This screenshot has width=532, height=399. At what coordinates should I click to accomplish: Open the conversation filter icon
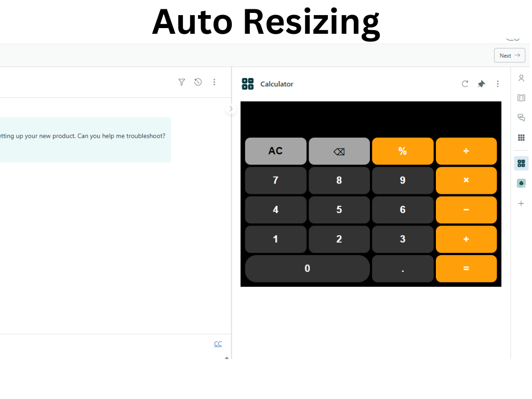[181, 82]
